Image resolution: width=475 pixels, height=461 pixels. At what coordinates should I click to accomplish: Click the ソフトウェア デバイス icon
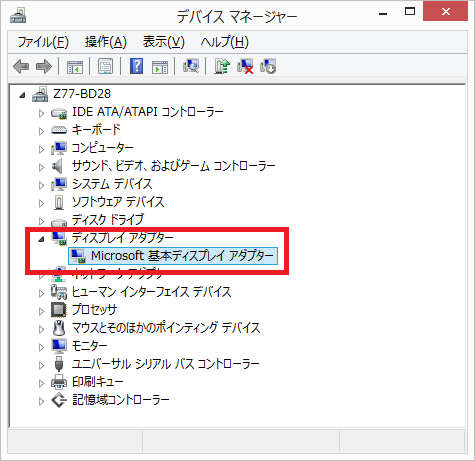pos(59,202)
